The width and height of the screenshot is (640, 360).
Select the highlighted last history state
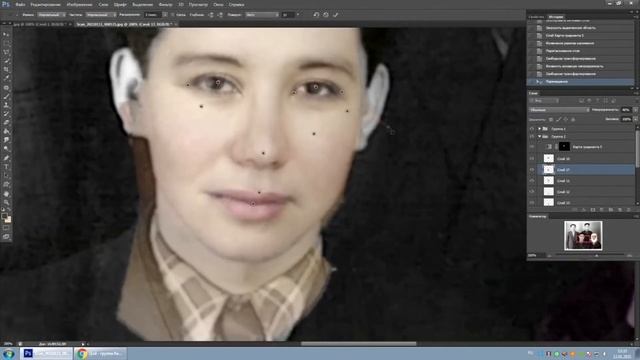[580, 82]
